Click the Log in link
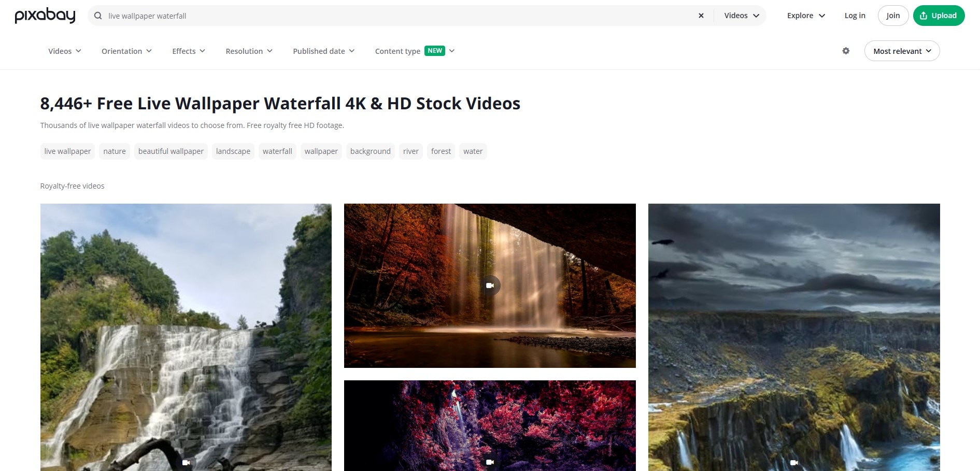 point(855,16)
